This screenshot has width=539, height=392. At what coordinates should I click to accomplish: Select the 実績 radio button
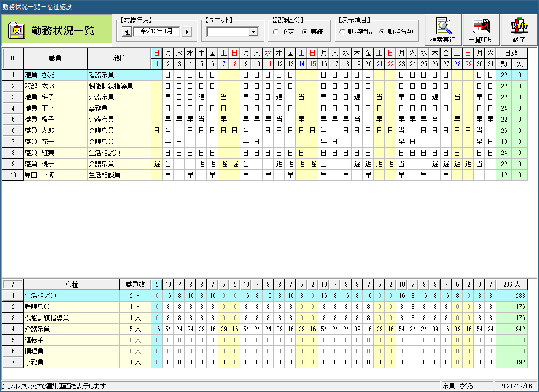tap(304, 32)
